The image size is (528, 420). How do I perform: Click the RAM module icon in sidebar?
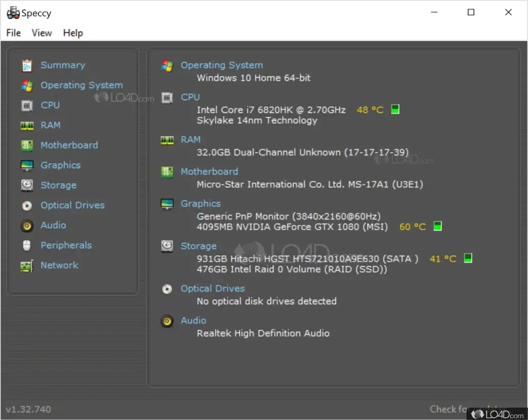pos(27,126)
